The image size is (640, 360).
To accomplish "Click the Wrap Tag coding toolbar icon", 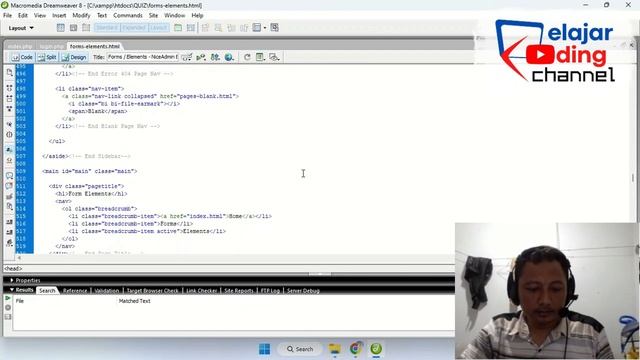I will pyautogui.click(x=9, y=196).
